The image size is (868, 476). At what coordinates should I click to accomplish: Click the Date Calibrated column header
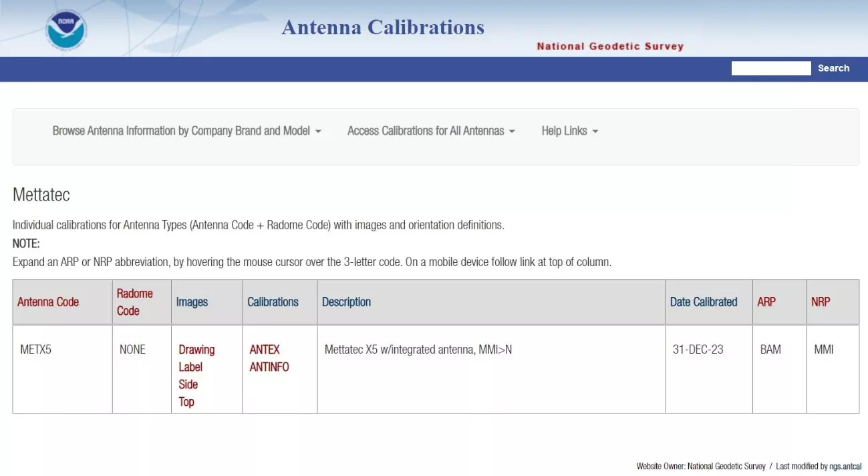click(x=704, y=302)
